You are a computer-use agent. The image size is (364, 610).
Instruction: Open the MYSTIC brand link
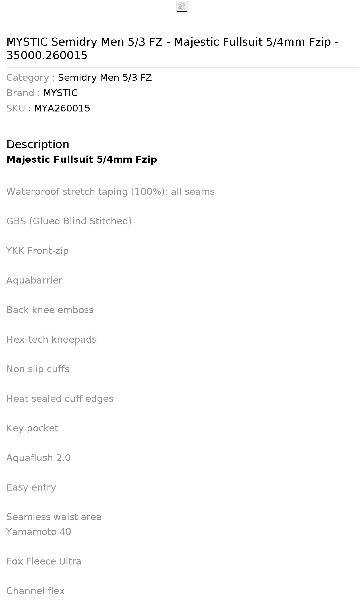[x=60, y=93]
